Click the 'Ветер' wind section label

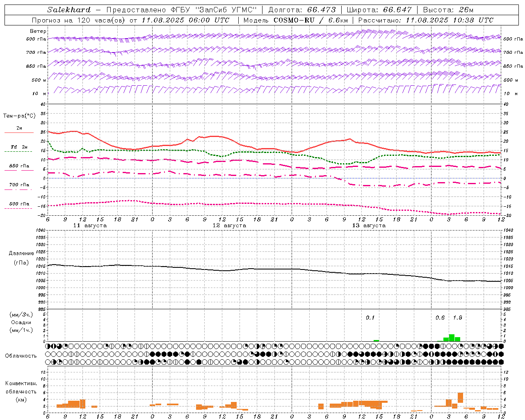(x=38, y=31)
